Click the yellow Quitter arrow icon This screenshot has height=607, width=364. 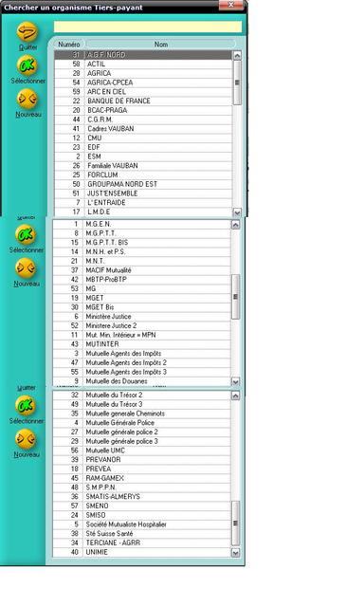point(27,31)
